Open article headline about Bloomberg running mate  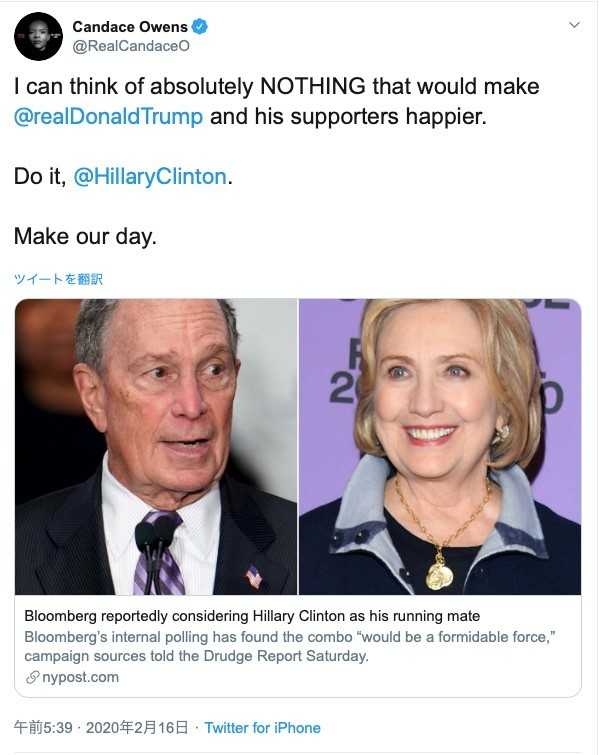pyautogui.click(x=252, y=616)
